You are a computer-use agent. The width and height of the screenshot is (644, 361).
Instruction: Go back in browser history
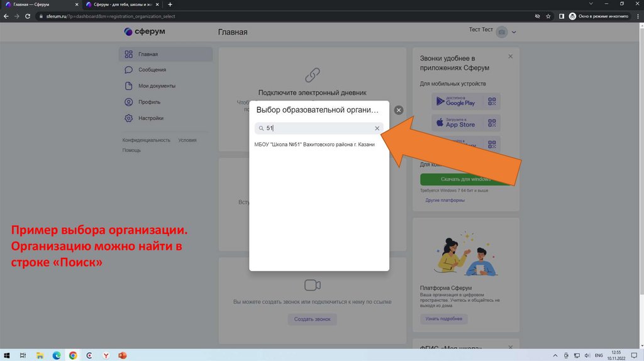coord(6,16)
